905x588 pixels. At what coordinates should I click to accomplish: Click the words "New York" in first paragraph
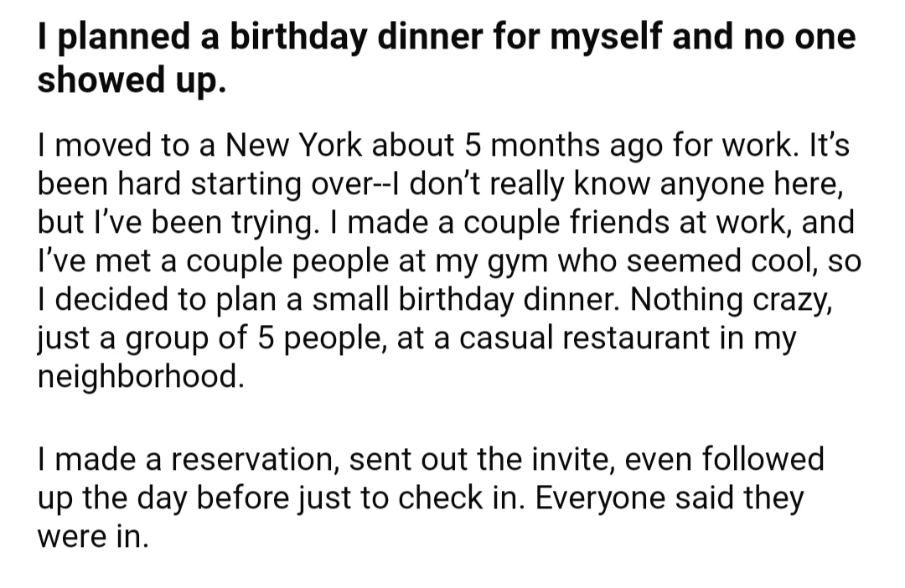click(294, 145)
